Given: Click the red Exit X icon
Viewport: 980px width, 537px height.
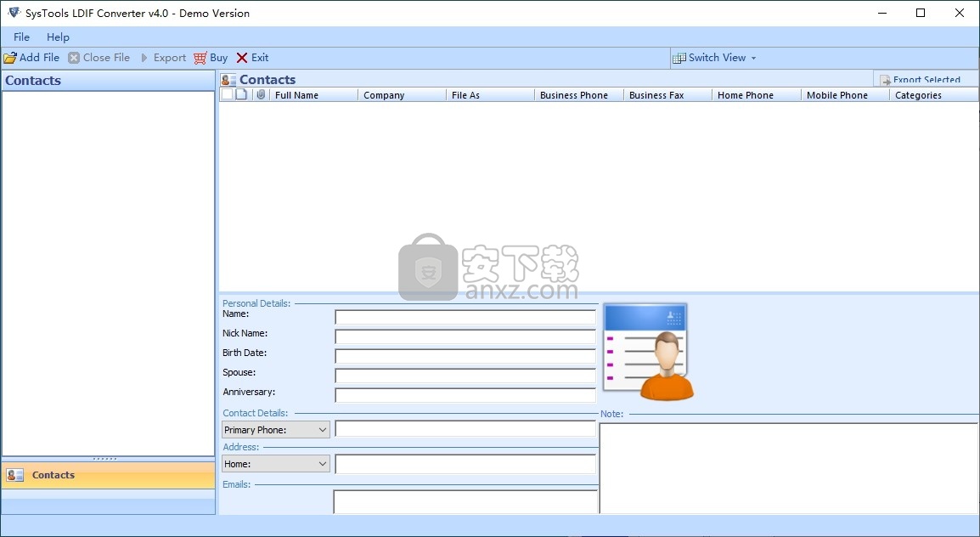Looking at the screenshot, I should point(242,58).
